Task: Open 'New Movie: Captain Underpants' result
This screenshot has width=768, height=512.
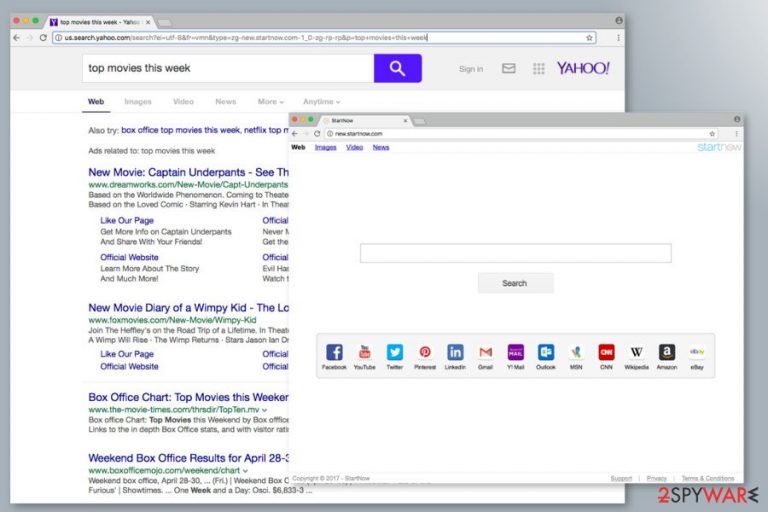Action: [x=189, y=172]
